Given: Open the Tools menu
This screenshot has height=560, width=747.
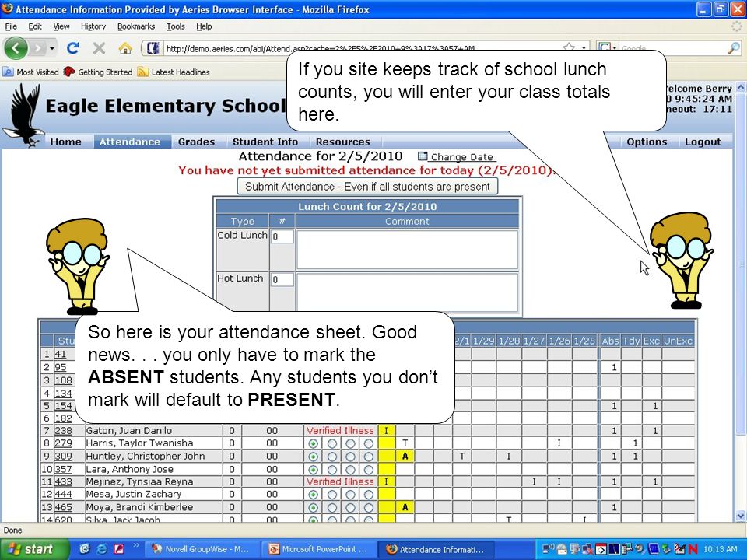Looking at the screenshot, I should point(175,26).
